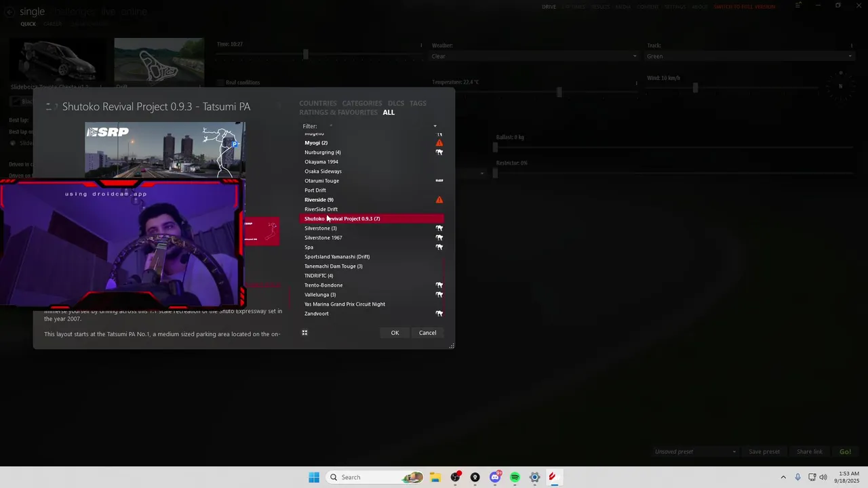Click the warning icon next to Riverside (9)
The image size is (868, 488).
[x=439, y=200]
